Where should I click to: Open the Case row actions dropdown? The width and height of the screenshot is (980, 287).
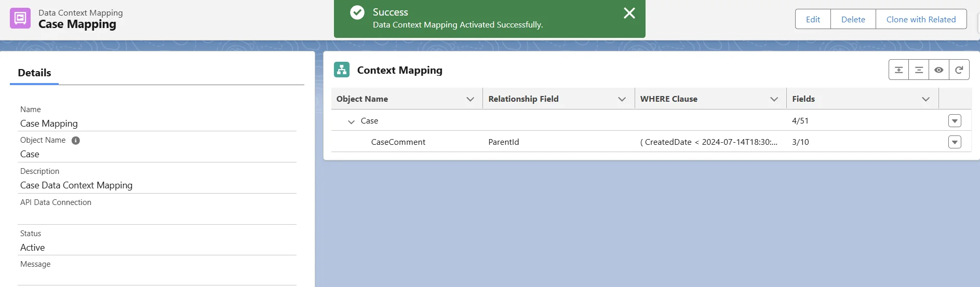955,121
